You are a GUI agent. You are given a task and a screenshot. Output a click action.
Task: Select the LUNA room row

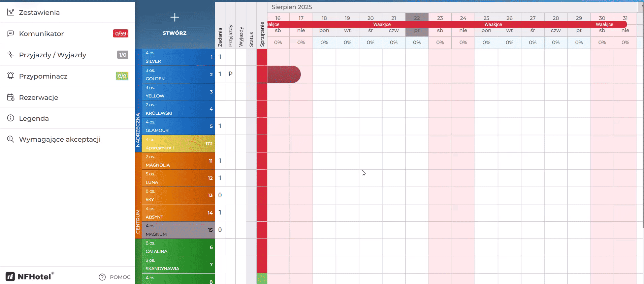pos(178,178)
